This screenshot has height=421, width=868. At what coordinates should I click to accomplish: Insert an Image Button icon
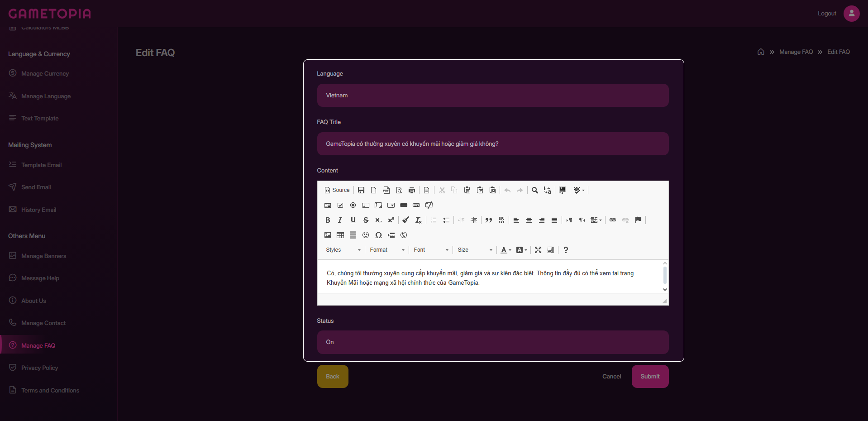point(416,205)
